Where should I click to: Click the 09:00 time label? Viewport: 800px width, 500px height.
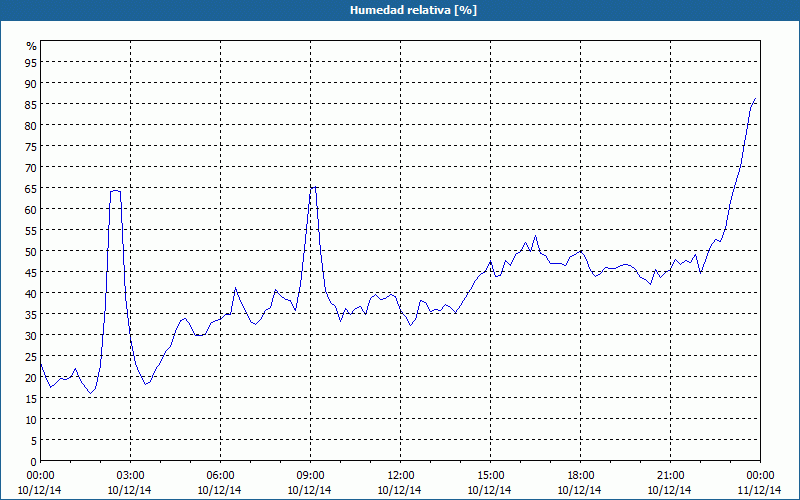pos(310,476)
